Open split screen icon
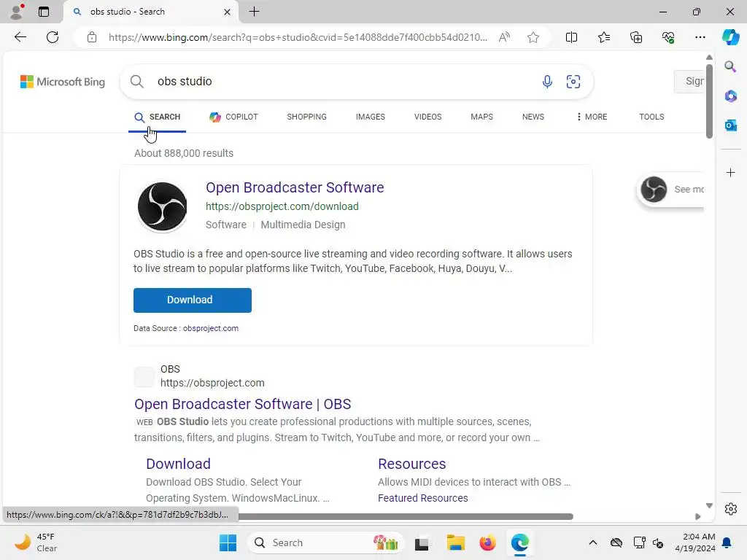The image size is (747, 560). click(x=571, y=37)
